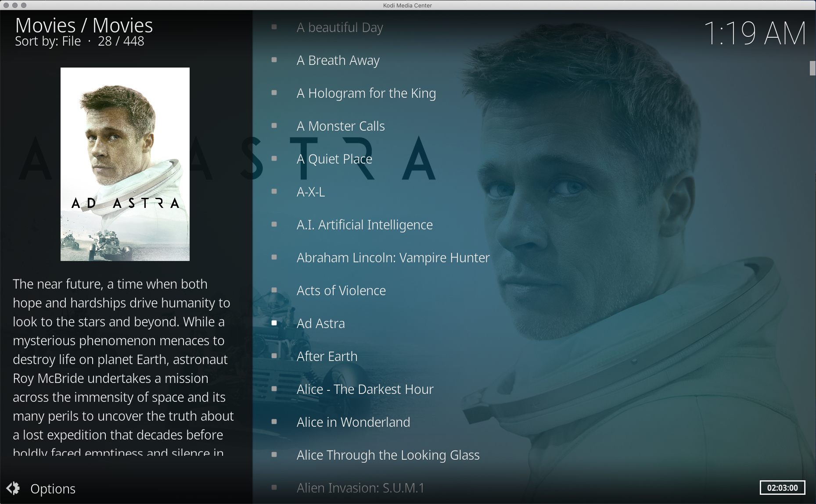Open the Options menu label
The width and height of the screenshot is (816, 504).
(x=53, y=489)
